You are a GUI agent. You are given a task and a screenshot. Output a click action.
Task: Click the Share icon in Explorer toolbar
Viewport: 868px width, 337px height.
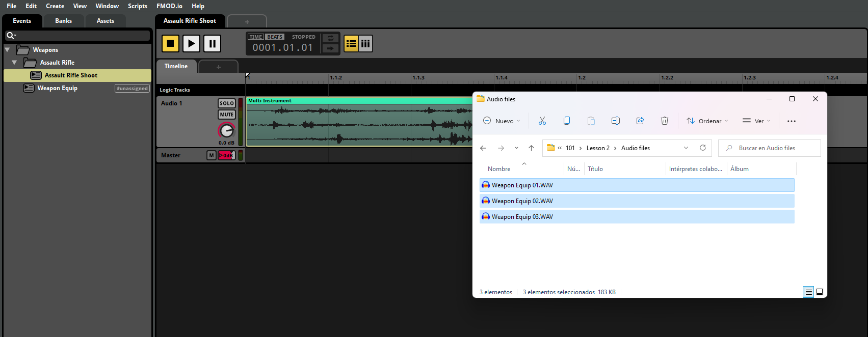click(640, 121)
